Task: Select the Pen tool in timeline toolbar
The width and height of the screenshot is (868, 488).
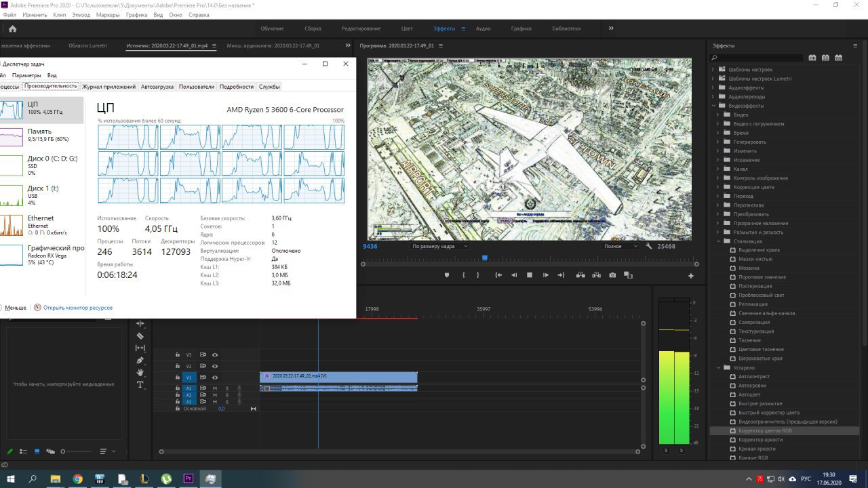Action: [x=140, y=360]
